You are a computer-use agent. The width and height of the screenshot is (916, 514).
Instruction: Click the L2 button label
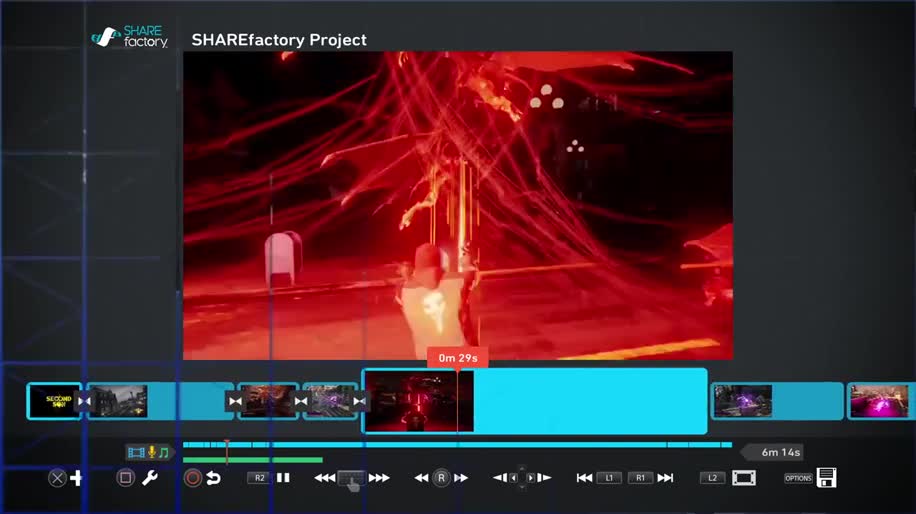712,478
